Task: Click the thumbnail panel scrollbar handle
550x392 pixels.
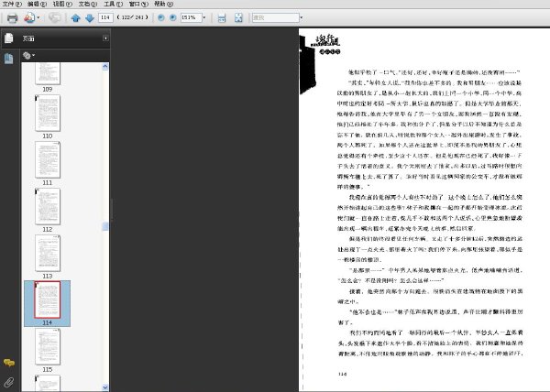Action: pos(105,226)
